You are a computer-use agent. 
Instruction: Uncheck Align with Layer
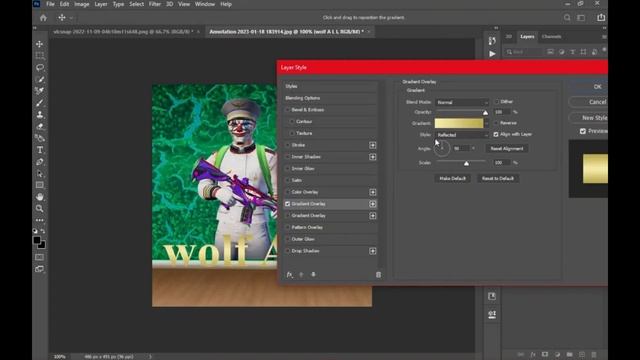click(496, 134)
